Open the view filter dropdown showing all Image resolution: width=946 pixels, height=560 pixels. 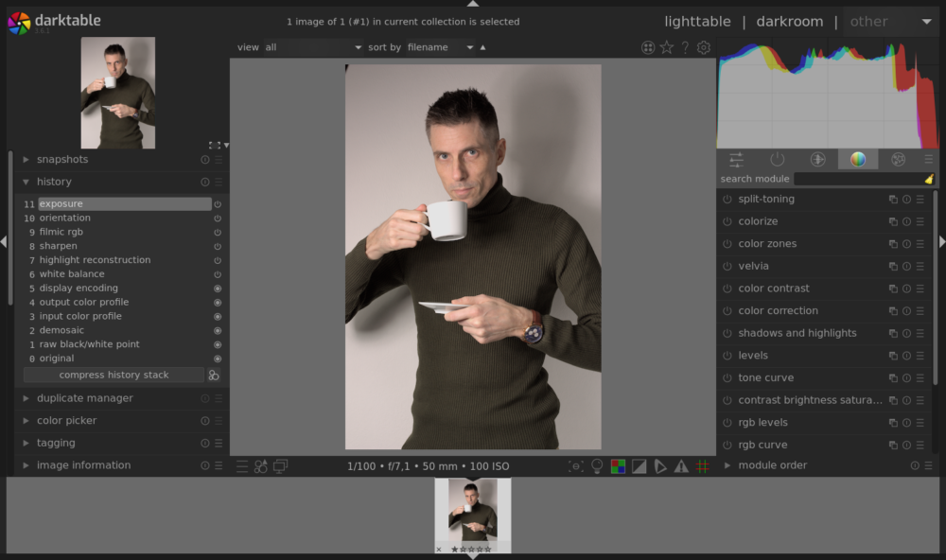312,46
